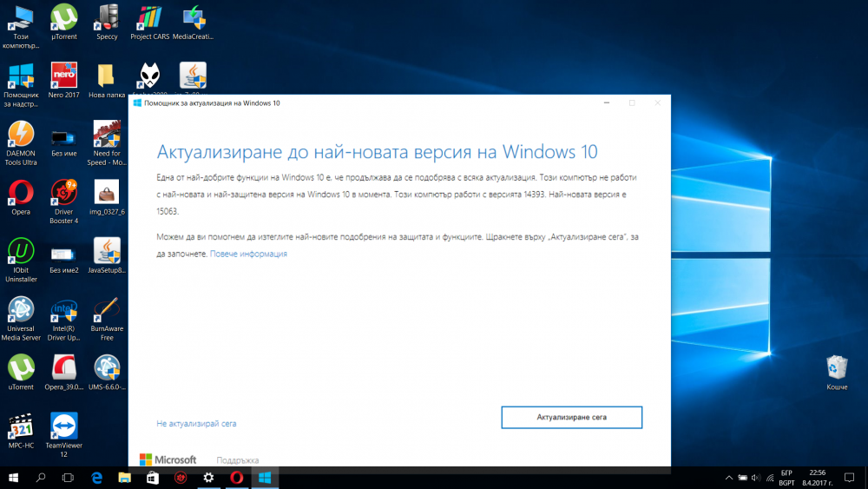
Task: Click the Актуализиране сега button
Action: pyautogui.click(x=571, y=417)
